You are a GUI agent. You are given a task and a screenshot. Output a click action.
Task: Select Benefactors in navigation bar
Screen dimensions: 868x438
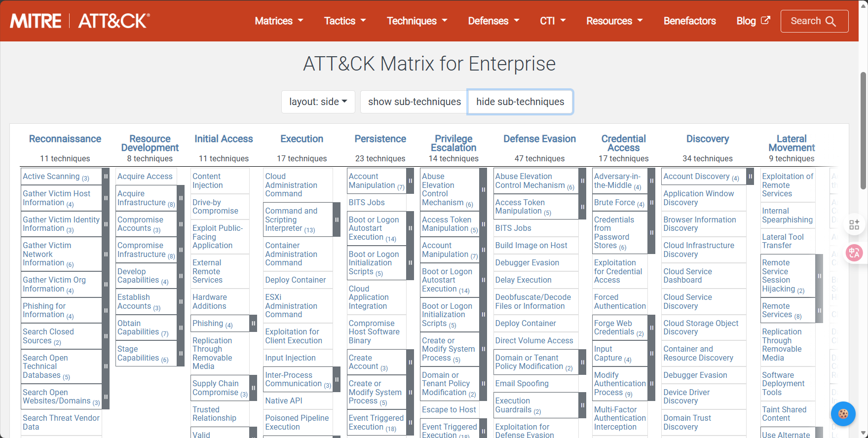689,21
